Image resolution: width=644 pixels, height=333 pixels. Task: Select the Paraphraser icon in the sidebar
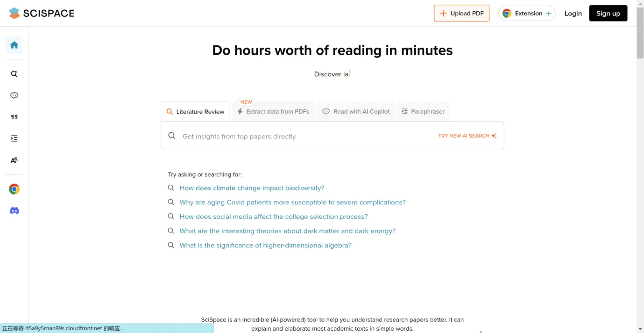pos(14,138)
